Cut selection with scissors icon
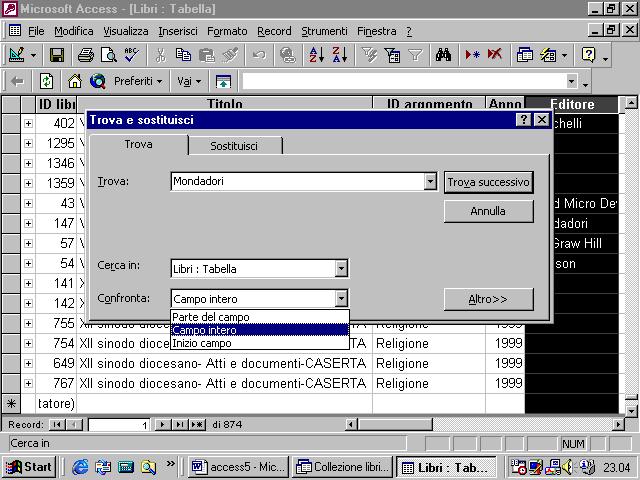This screenshot has height=480, width=640. 161,55
